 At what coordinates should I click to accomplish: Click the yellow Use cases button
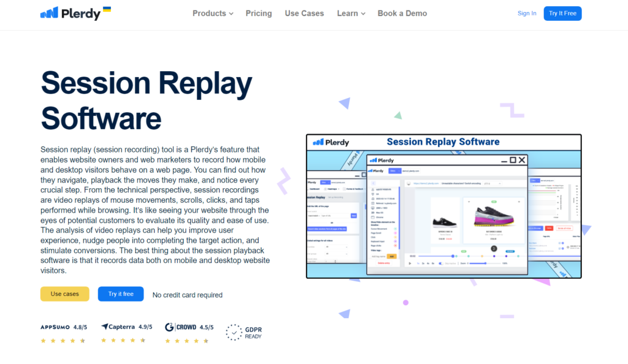tap(65, 294)
